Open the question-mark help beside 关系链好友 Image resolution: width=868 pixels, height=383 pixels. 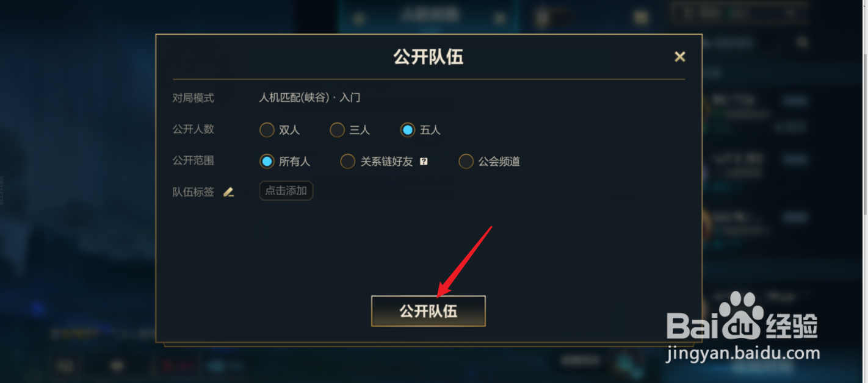coord(424,162)
